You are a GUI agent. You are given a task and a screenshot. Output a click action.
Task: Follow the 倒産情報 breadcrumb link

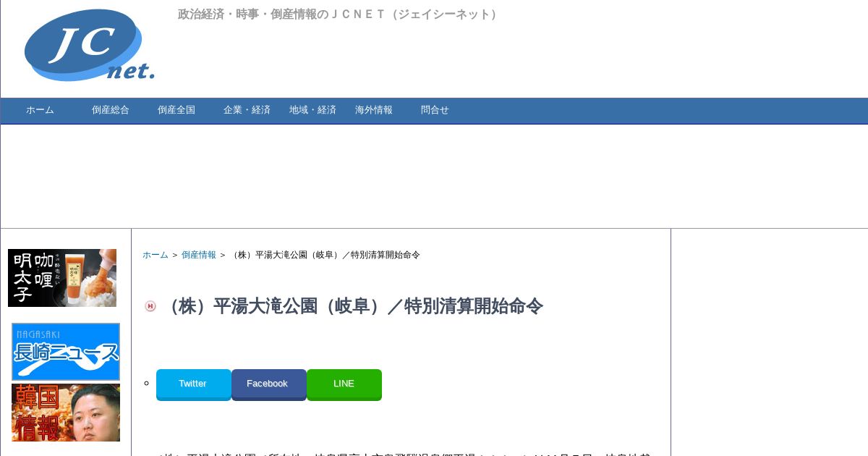click(199, 255)
